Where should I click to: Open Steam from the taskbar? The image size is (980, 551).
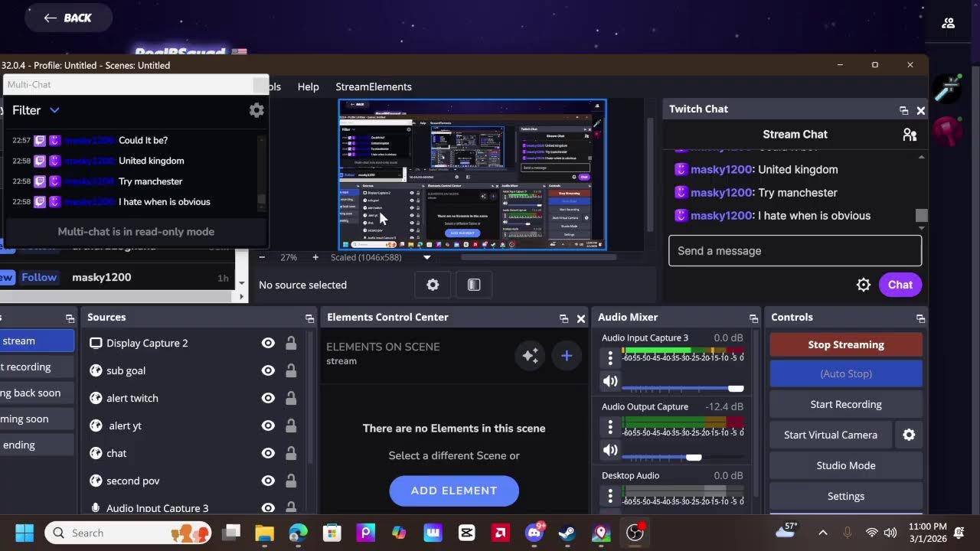point(567,533)
